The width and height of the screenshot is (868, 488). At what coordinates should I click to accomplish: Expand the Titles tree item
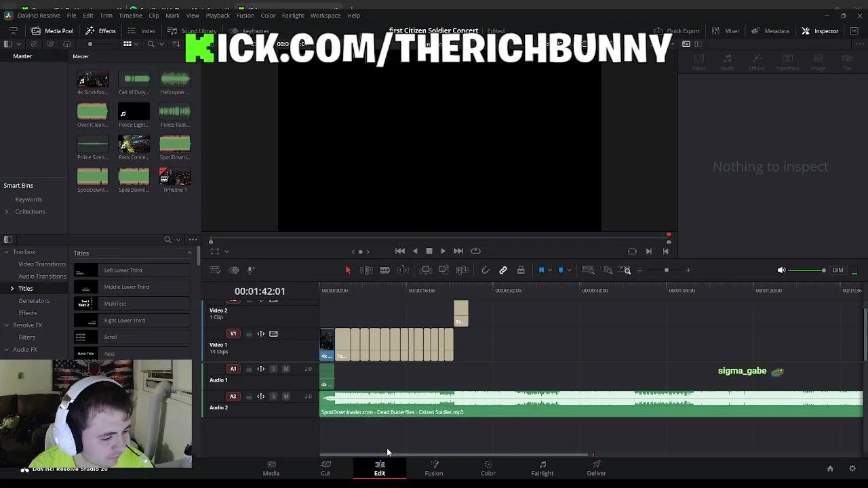pos(12,289)
